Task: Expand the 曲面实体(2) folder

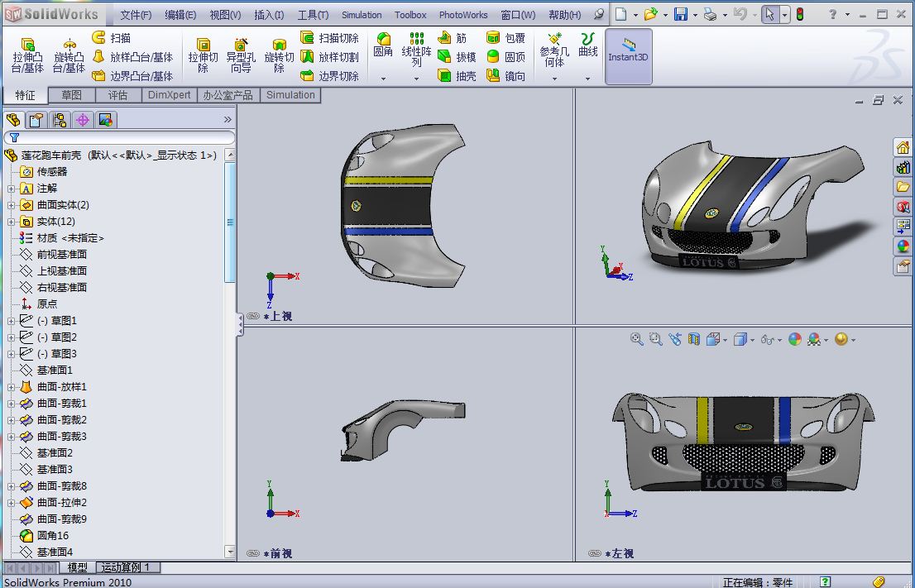Action: click(x=11, y=205)
